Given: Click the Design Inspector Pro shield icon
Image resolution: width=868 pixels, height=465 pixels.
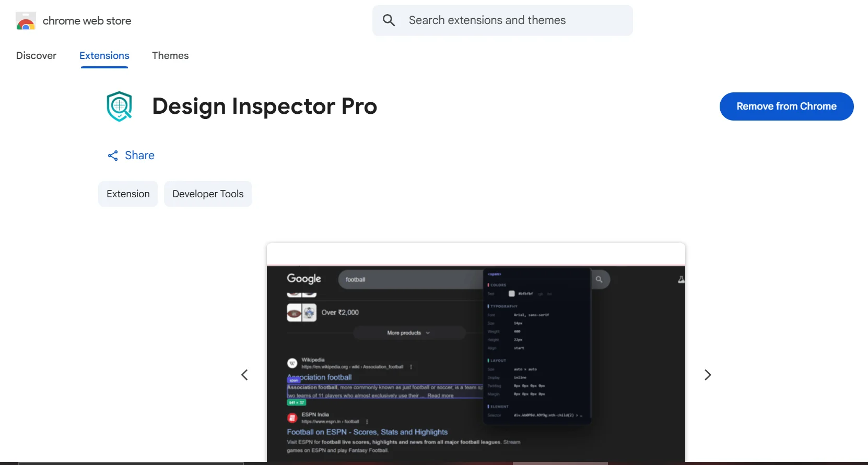Looking at the screenshot, I should [120, 106].
